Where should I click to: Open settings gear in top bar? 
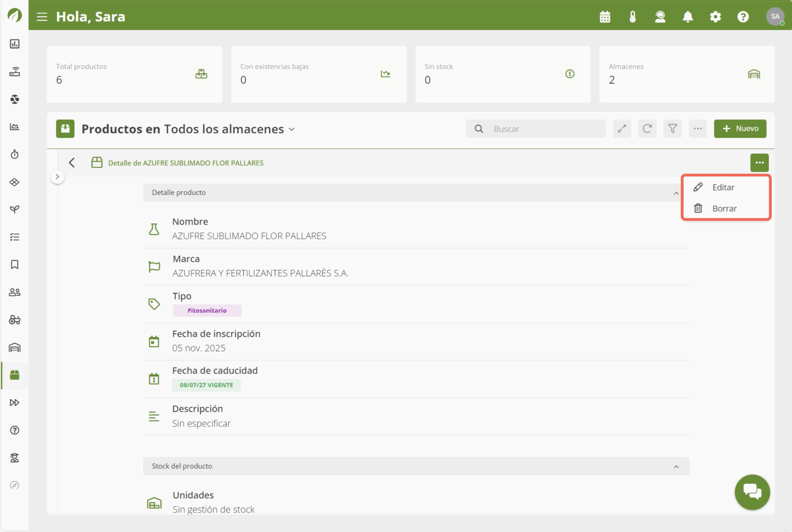tap(715, 17)
